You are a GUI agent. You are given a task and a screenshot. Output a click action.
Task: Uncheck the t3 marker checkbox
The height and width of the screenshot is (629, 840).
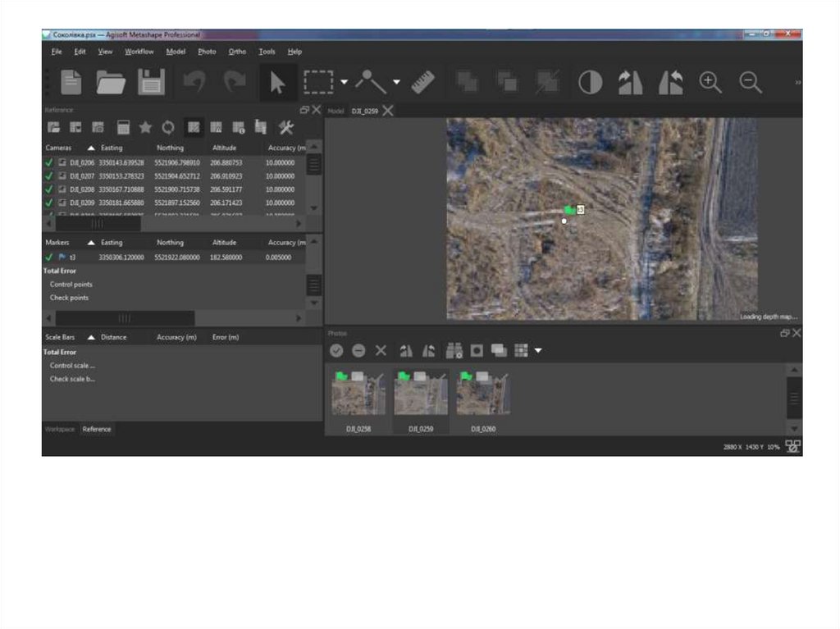[x=49, y=257]
